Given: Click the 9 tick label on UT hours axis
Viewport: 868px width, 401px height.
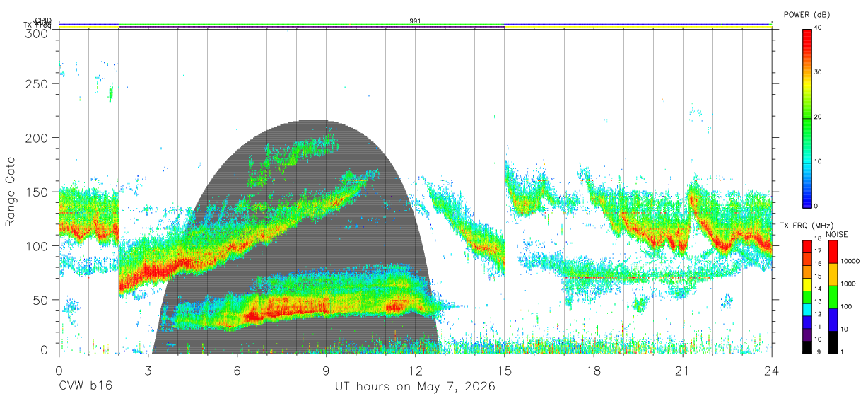Looking at the screenshot, I should coord(327,370).
